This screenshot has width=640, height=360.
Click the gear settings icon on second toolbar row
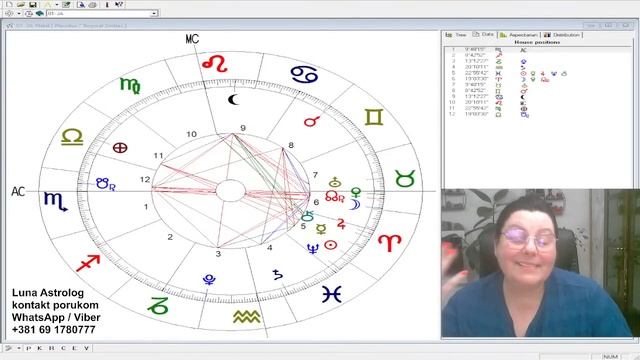(x=9, y=13)
